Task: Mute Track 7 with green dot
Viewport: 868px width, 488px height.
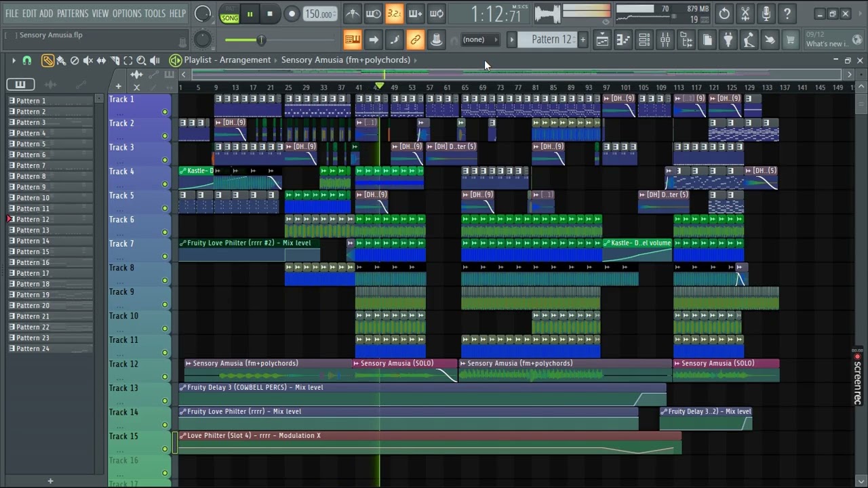Action: pos(165,256)
